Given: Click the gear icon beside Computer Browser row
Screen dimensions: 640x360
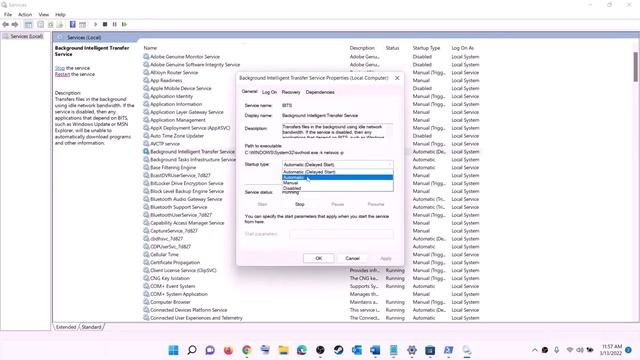Looking at the screenshot, I should (146, 302).
